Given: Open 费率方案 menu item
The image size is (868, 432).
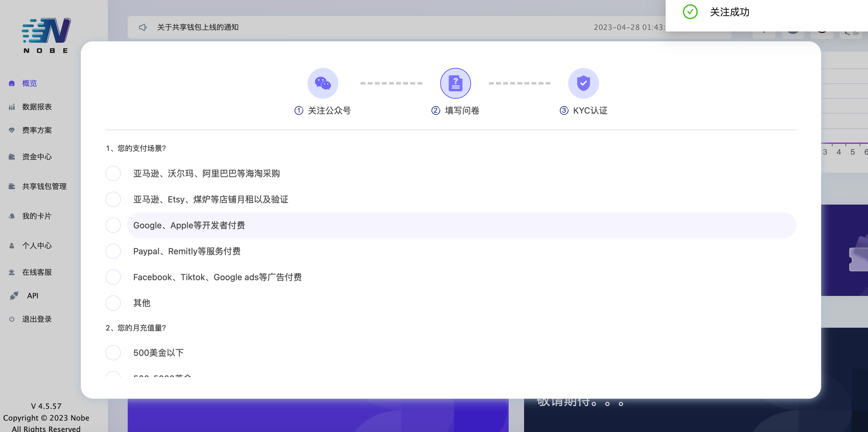Looking at the screenshot, I should (x=37, y=131).
